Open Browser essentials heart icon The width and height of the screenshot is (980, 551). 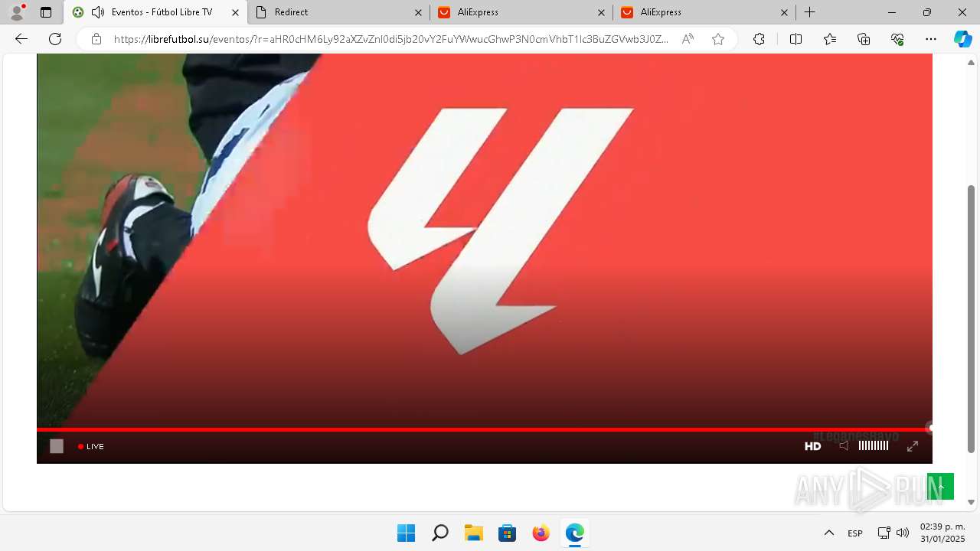click(x=897, y=39)
